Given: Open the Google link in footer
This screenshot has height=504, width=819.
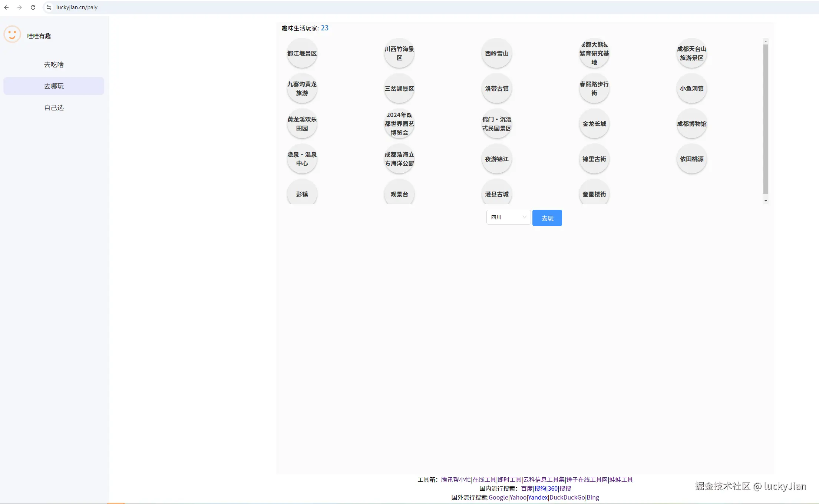Looking at the screenshot, I should pyautogui.click(x=498, y=498).
